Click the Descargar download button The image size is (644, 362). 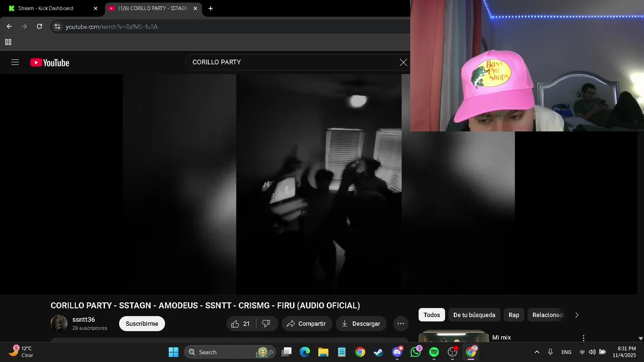[x=361, y=324]
